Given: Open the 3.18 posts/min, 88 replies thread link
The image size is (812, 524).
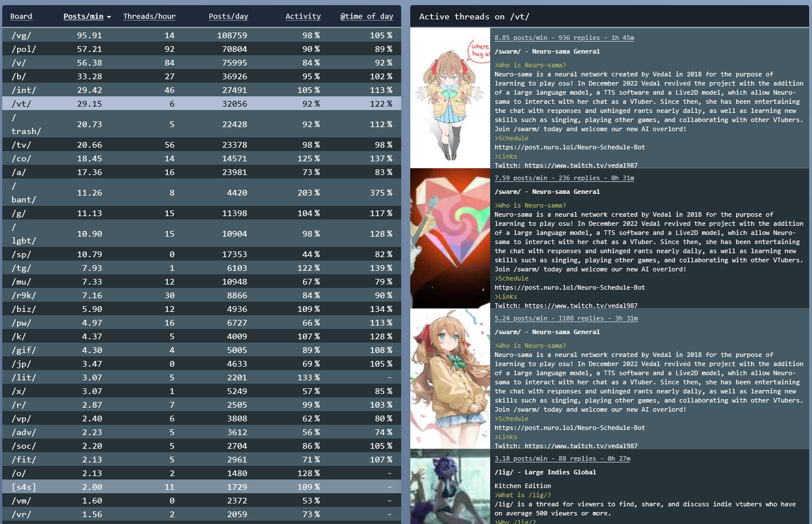Looking at the screenshot, I should coord(562,458).
